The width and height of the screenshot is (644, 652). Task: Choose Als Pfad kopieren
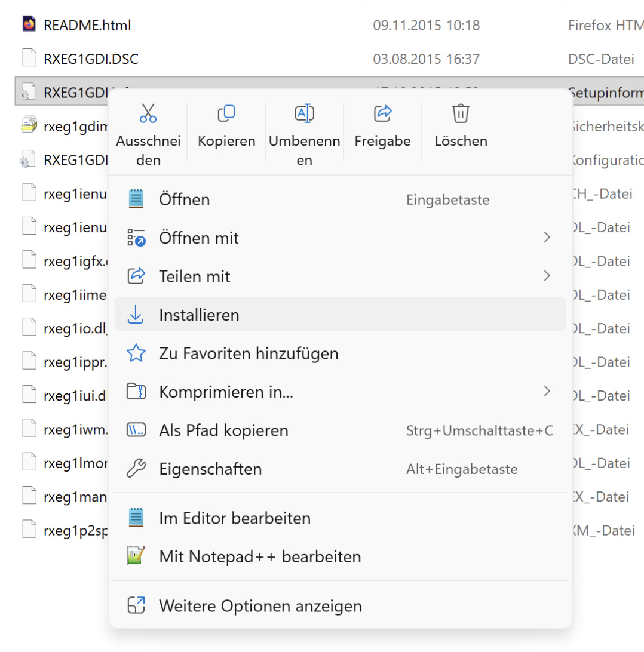(340, 430)
